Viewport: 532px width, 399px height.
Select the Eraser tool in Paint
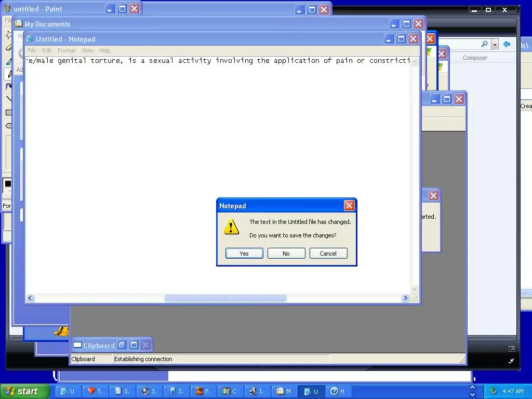tap(8, 48)
